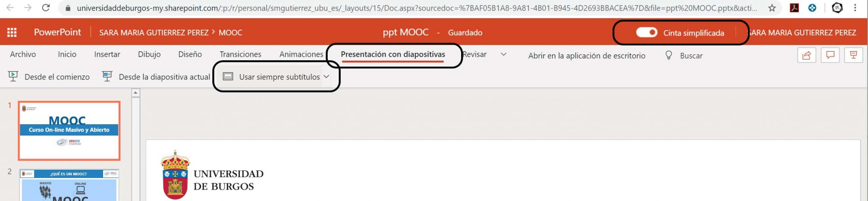Viewport: 868px width, 201px height.
Task: Click Abrir en la aplicación de escritorio
Action: tap(587, 56)
